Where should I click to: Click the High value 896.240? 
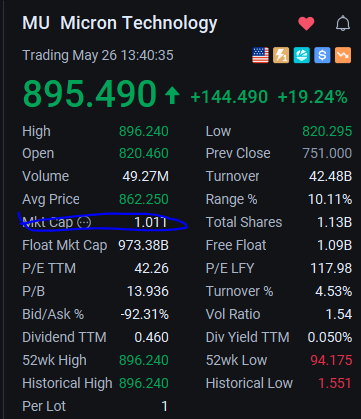click(x=144, y=131)
